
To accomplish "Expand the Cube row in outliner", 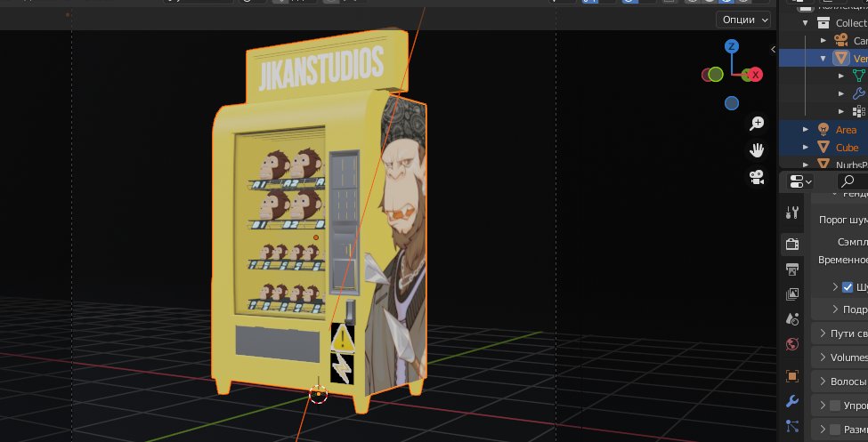I will point(806,147).
